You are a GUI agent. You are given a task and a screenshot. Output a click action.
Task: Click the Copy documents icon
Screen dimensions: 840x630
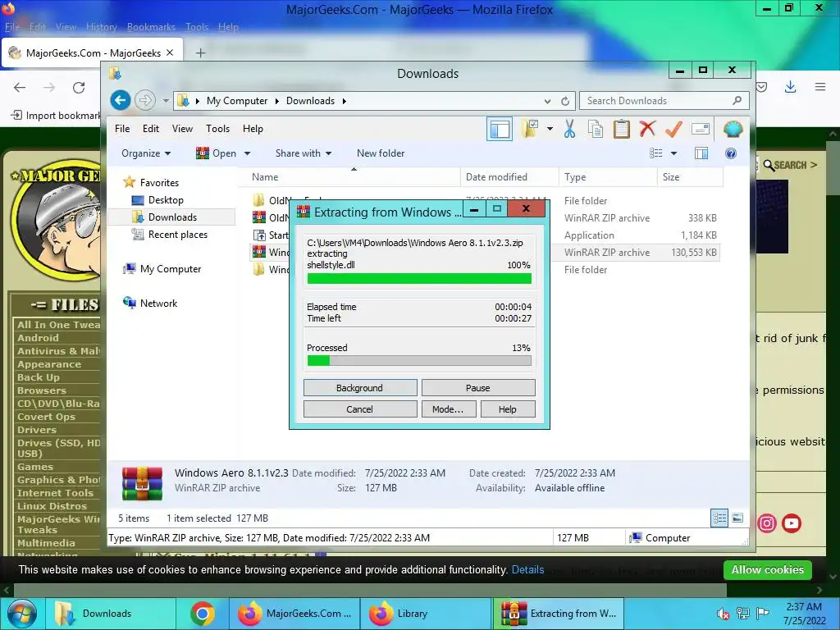596,129
